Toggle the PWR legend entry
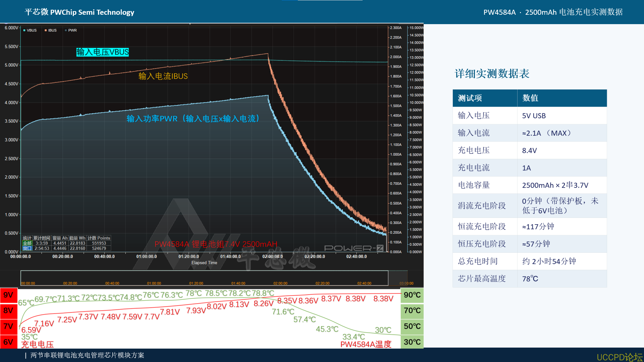Image resolution: width=644 pixels, height=362 pixels. pos(71,30)
